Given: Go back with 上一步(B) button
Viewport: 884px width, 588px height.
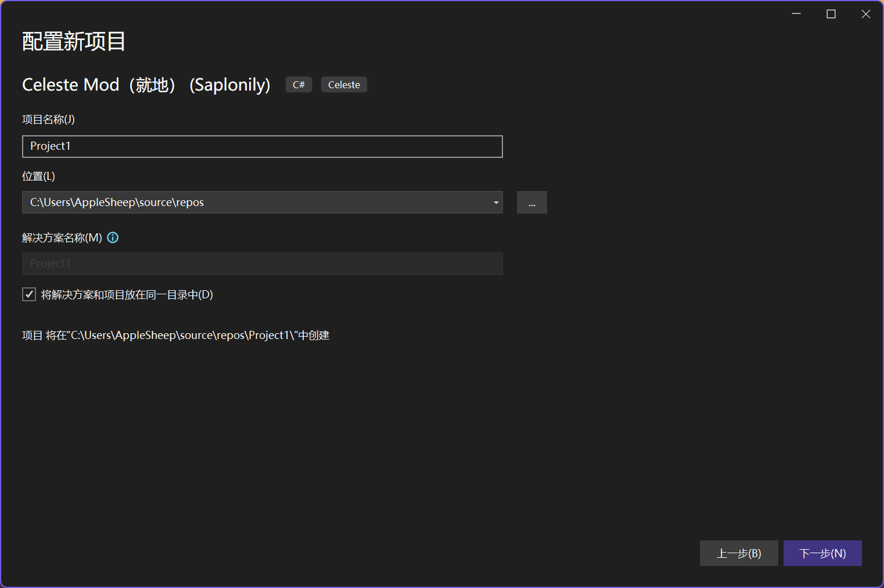Looking at the screenshot, I should [738, 553].
